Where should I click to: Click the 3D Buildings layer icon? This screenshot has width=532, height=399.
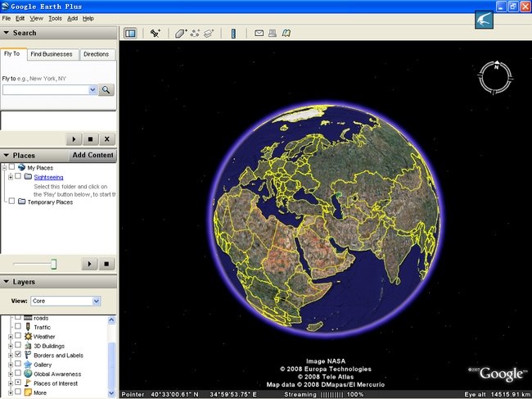click(x=28, y=346)
